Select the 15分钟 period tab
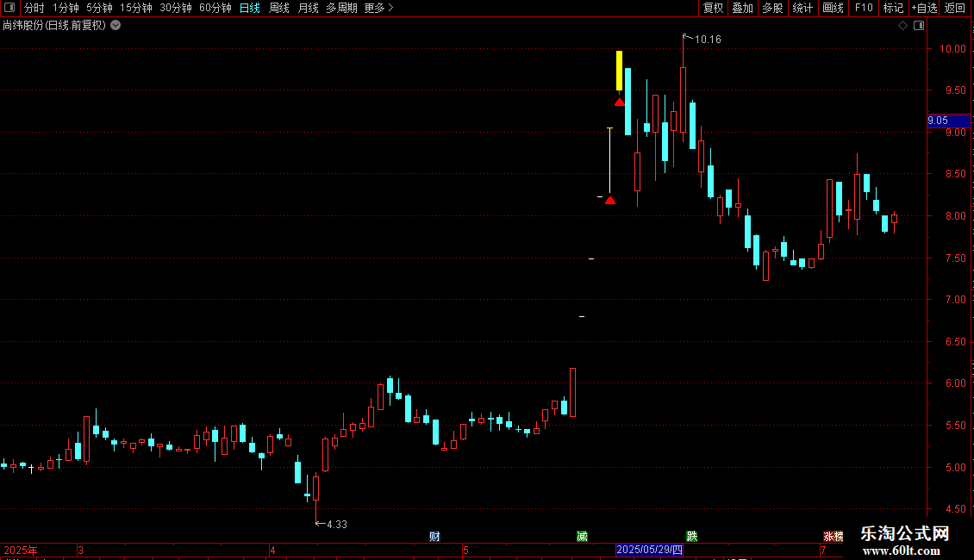 click(136, 8)
